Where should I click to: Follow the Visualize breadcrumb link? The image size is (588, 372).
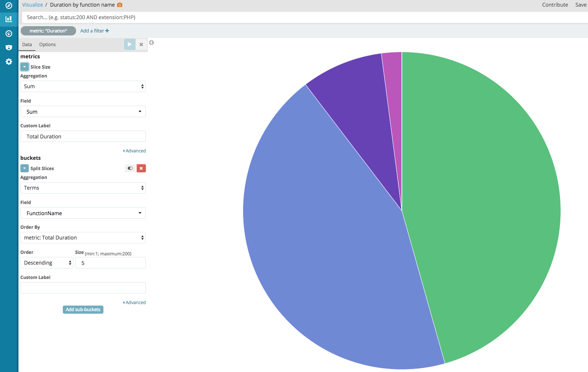33,5
